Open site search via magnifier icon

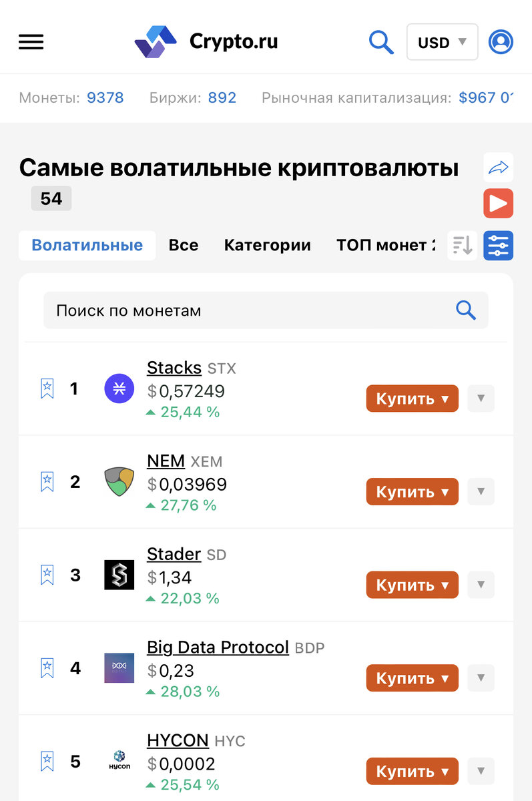click(x=381, y=41)
